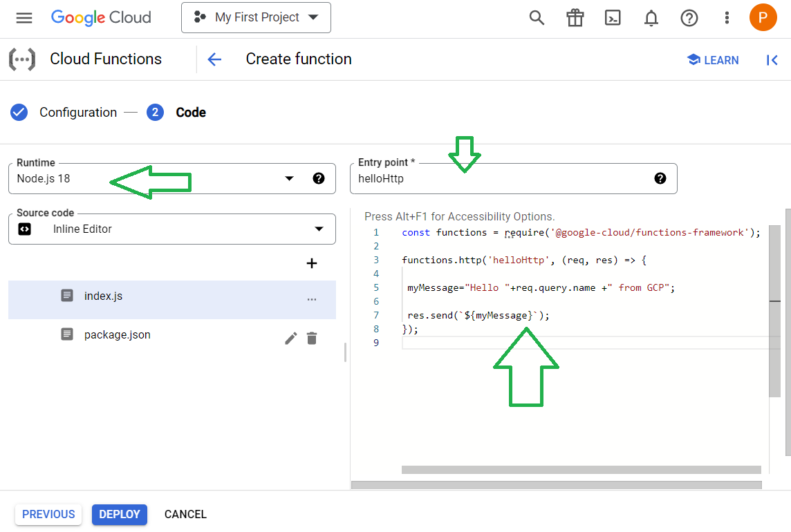Click the DEPLOY button

[x=120, y=514]
